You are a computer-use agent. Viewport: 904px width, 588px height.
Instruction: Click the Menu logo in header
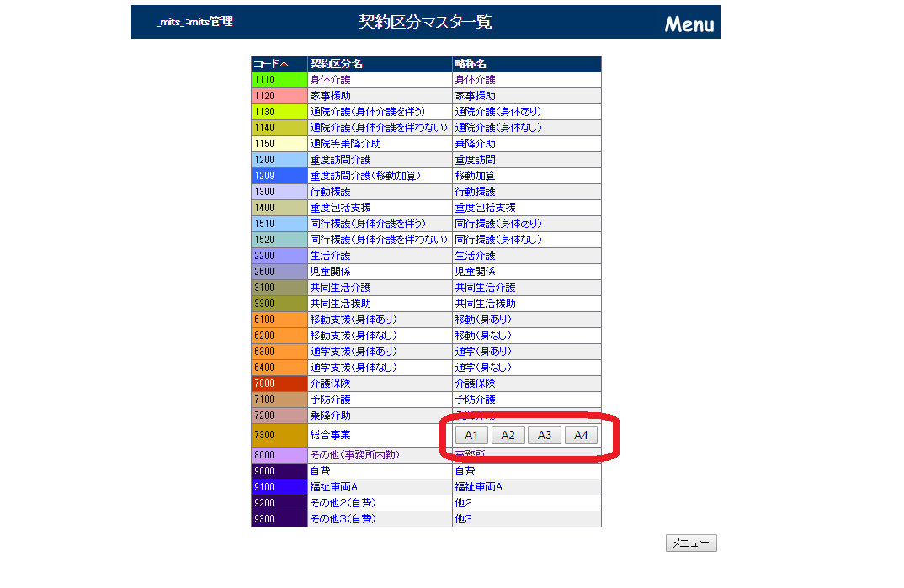coord(689,24)
